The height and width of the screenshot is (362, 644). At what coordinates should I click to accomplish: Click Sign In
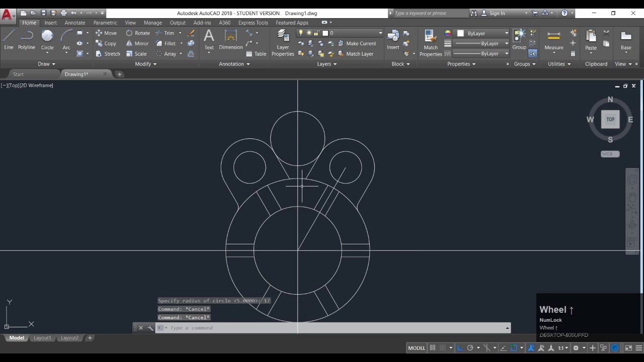pos(493,13)
